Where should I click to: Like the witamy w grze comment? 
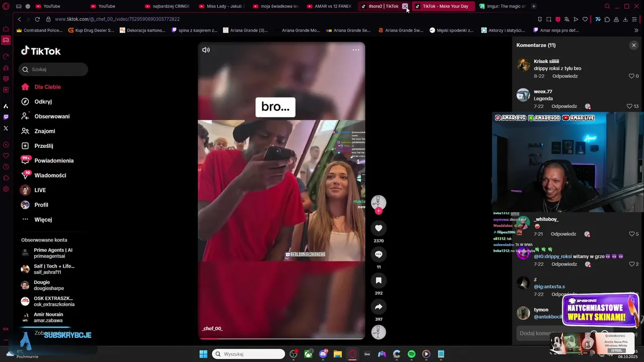point(631,264)
